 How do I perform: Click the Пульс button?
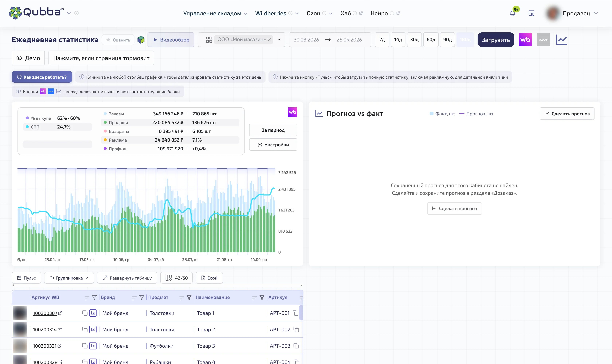tap(26, 278)
